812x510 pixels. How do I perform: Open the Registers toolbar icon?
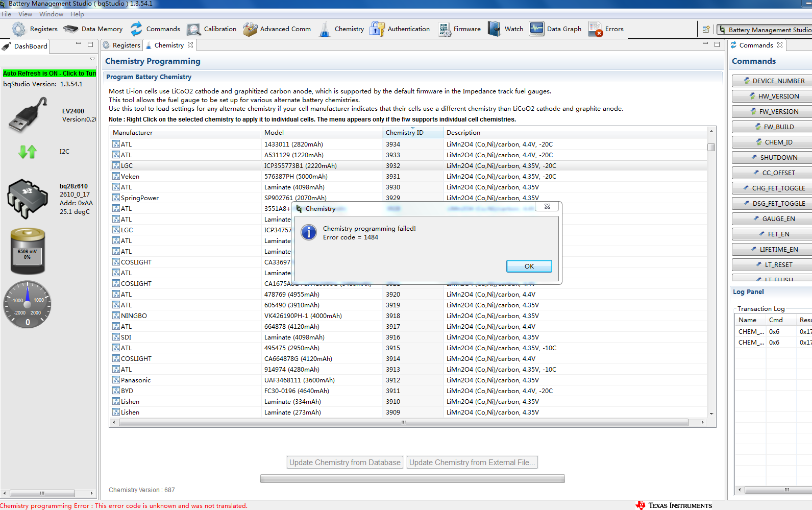[34, 29]
